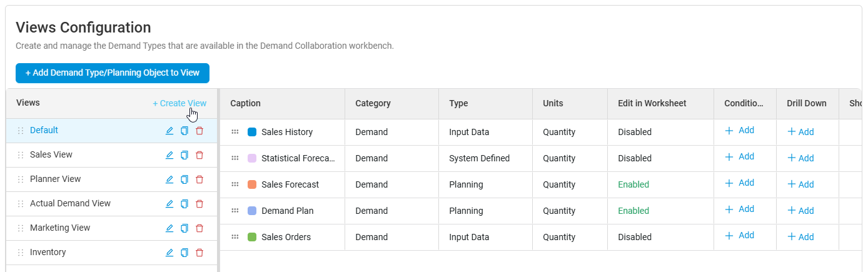This screenshot has width=868, height=272.
Task: Open the Planner View
Action: 56,179
